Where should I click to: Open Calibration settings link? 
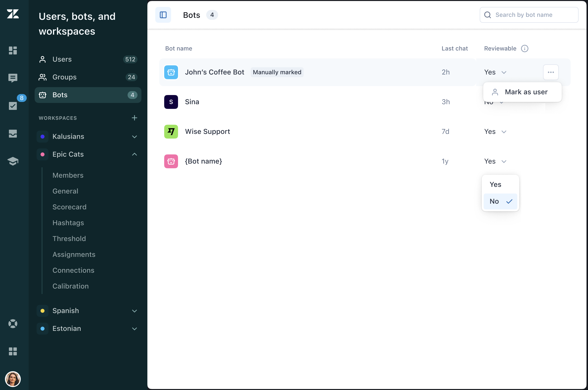point(70,286)
